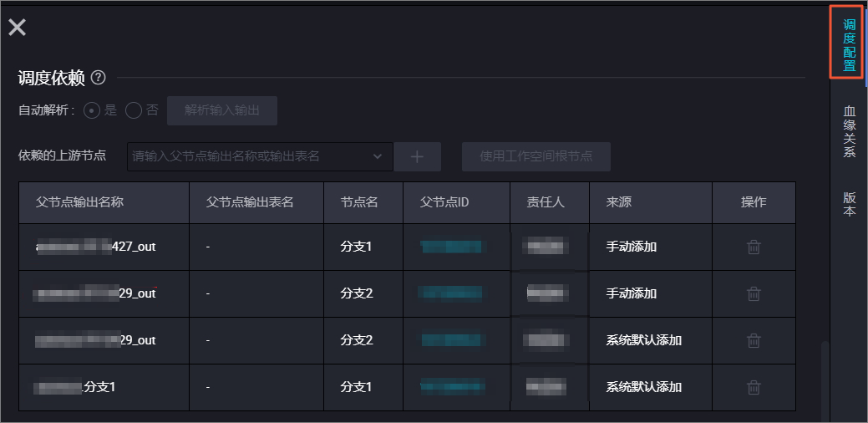Select the output name cell ending in .分支1

[x=104, y=387]
